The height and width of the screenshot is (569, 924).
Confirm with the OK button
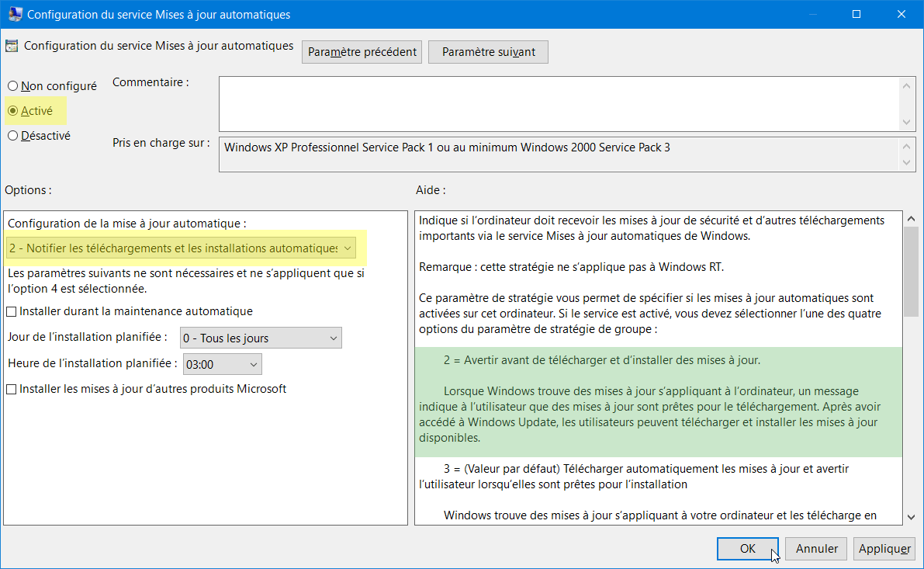point(747,548)
